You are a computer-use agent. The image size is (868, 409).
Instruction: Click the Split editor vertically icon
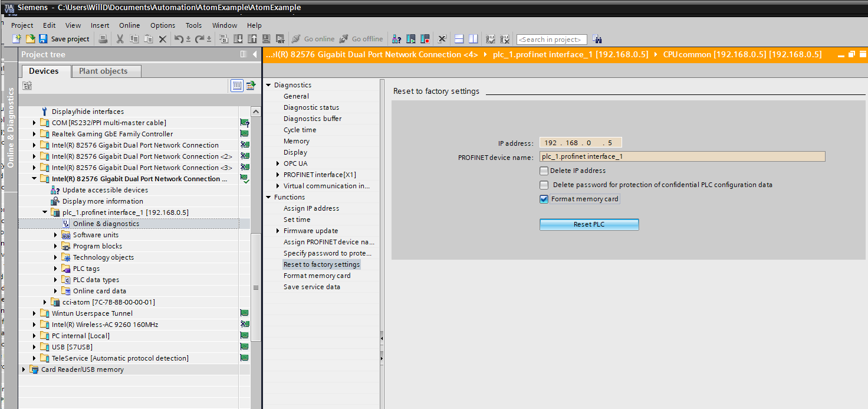pos(473,39)
